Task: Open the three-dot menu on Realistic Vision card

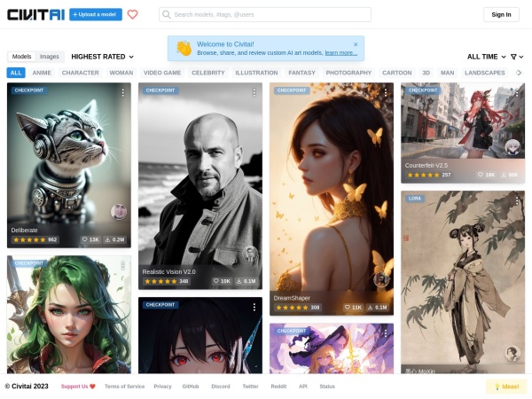Action: coord(254,91)
